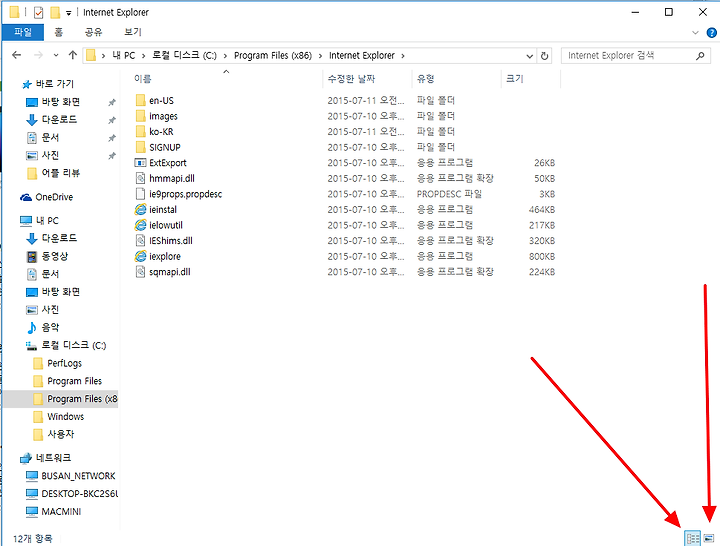This screenshot has height=546, width=720.
Task: Go back with the left arrow
Action: coord(17,55)
